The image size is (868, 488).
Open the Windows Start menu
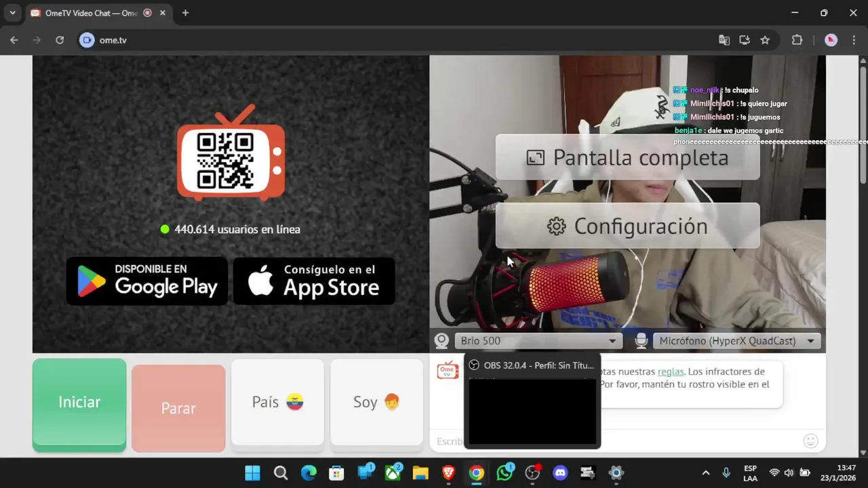tap(252, 473)
